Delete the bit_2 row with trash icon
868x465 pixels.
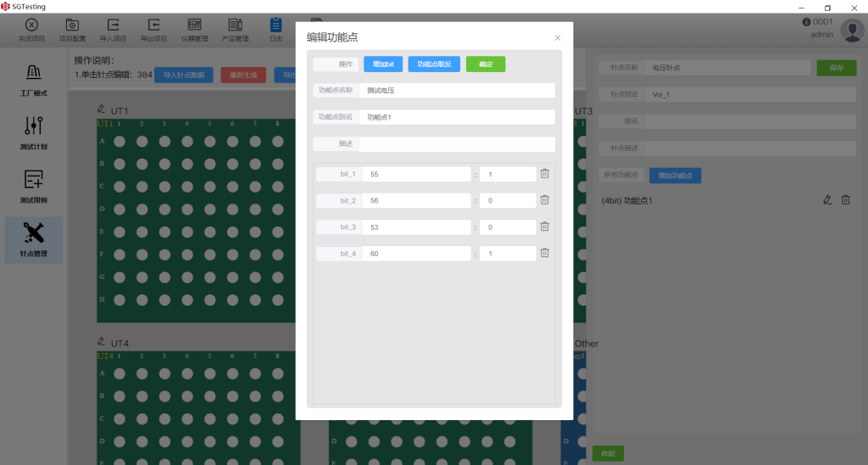coord(545,200)
